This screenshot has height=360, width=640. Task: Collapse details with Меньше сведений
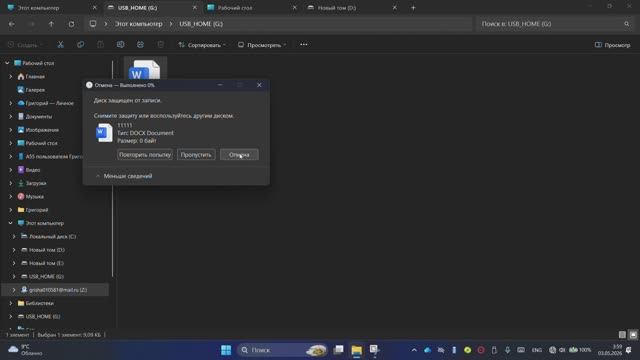pos(124,176)
